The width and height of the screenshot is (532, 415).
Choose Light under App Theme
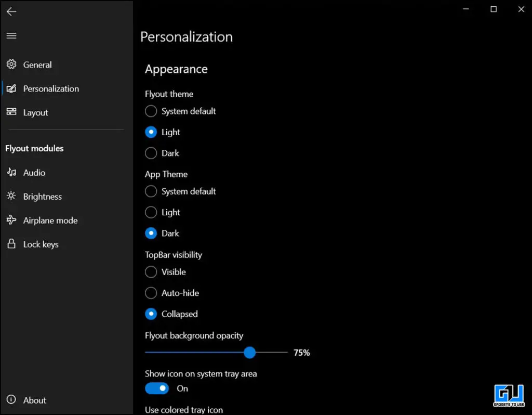pos(151,212)
